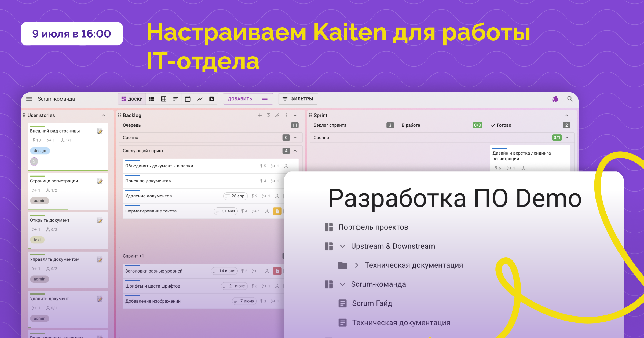Viewport: 644px width, 338px height.
Task: Collapse the Следующий спринт lane
Action: (295, 151)
